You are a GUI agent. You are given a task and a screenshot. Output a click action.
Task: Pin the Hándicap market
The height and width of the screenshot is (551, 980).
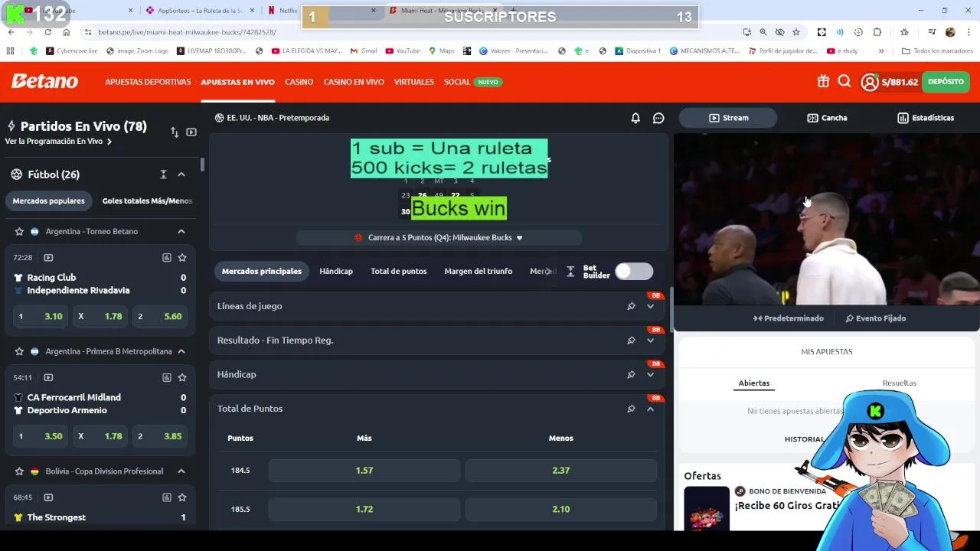pos(631,374)
